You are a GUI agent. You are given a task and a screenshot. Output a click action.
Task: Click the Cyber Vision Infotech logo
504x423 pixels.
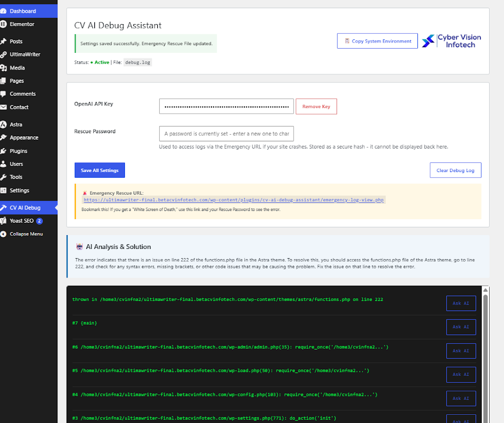pos(451,41)
